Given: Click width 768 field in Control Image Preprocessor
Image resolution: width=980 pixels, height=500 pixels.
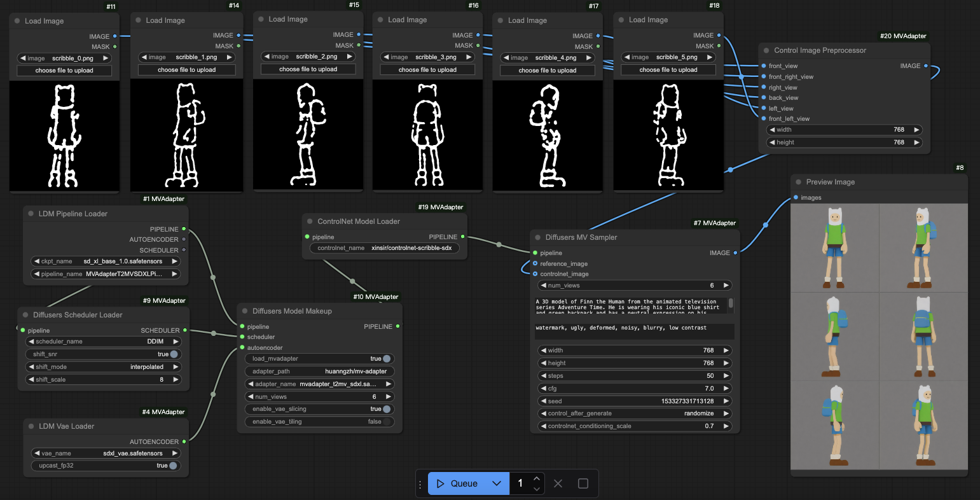Looking at the screenshot, I should pos(844,130).
